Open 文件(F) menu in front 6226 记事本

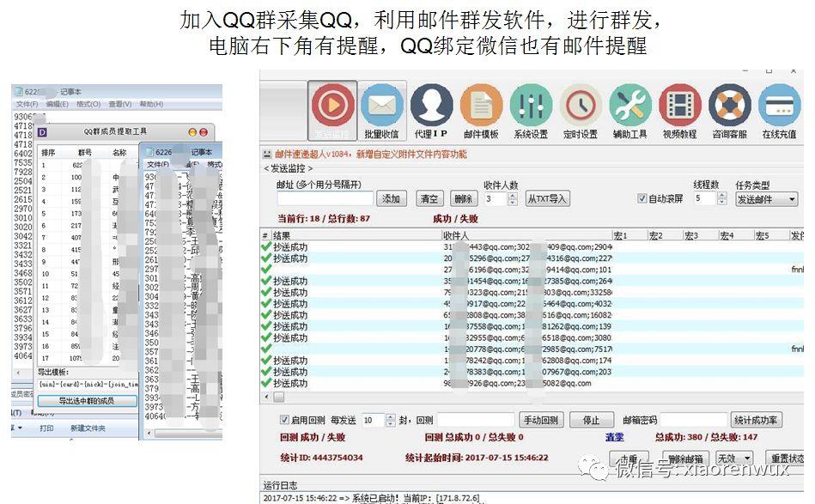158,164
